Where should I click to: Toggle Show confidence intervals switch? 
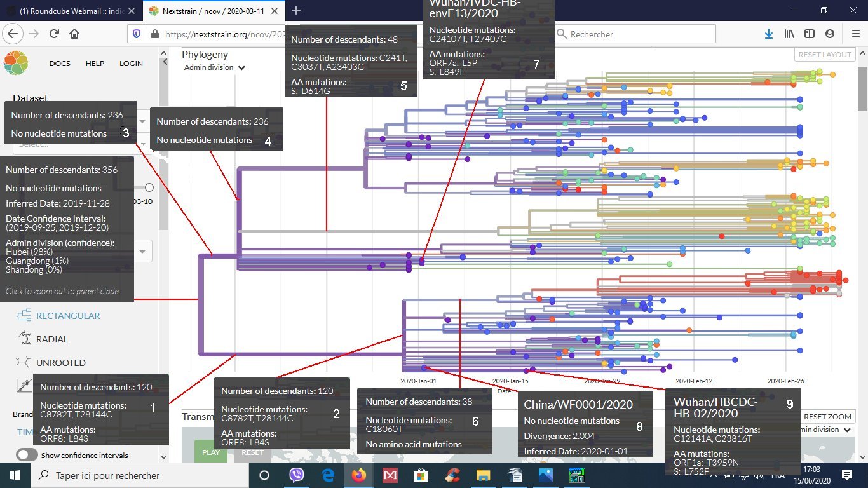(x=27, y=455)
